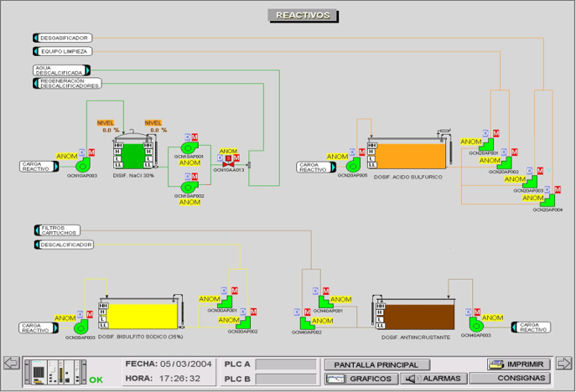Click the ALARMAS button
Image resolution: width=576 pixels, height=392 pixels.
click(434, 379)
